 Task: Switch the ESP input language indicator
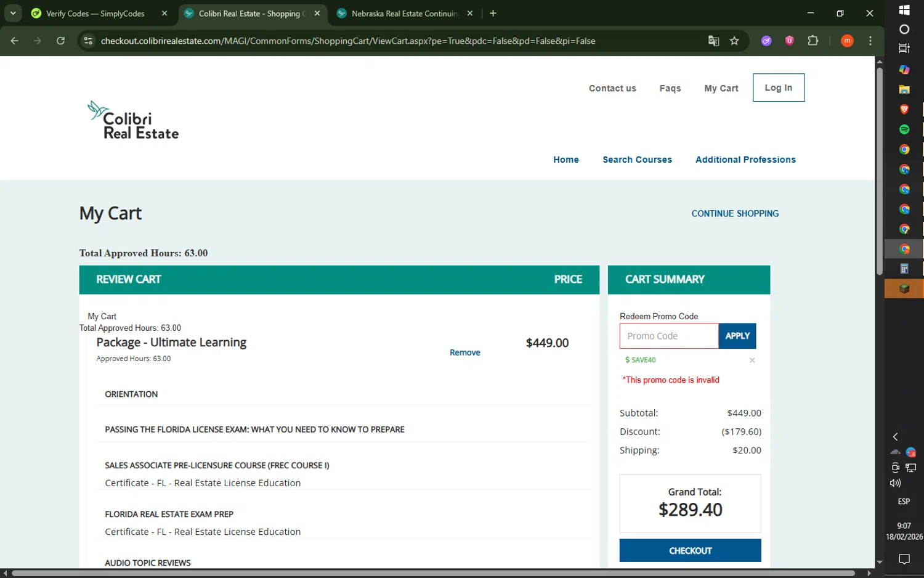coord(904,502)
